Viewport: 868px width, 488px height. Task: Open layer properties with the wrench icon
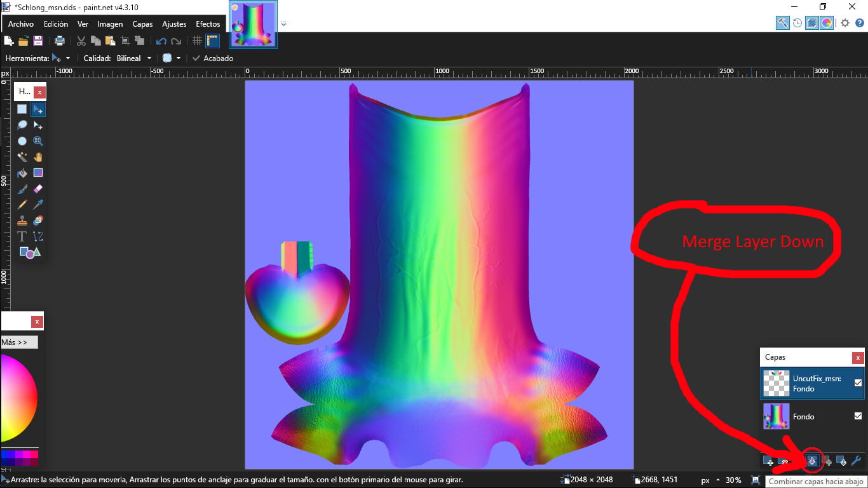tap(856, 461)
